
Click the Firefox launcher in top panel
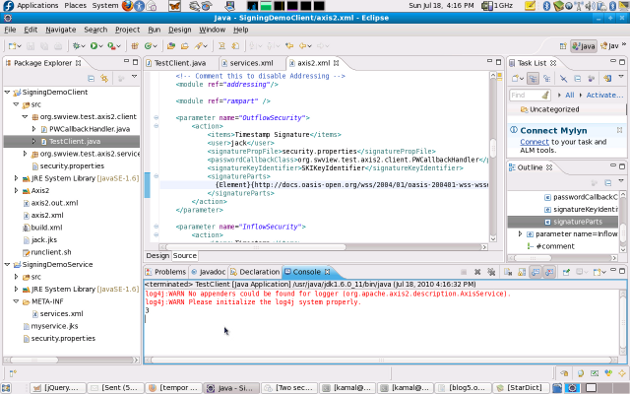tap(127, 6)
